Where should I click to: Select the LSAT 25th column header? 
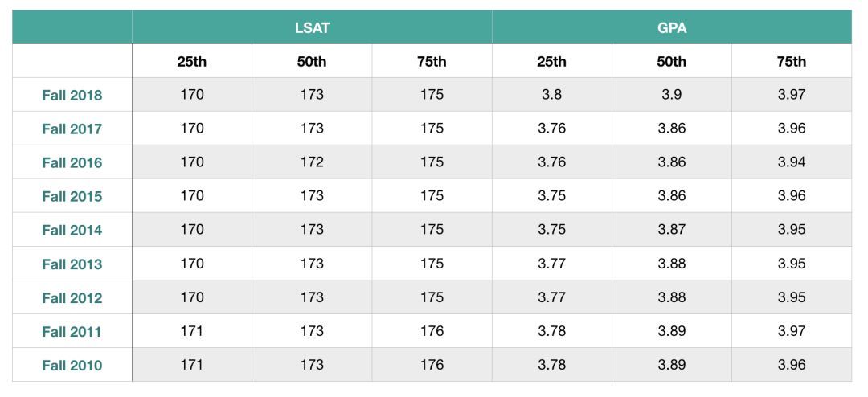pos(192,61)
